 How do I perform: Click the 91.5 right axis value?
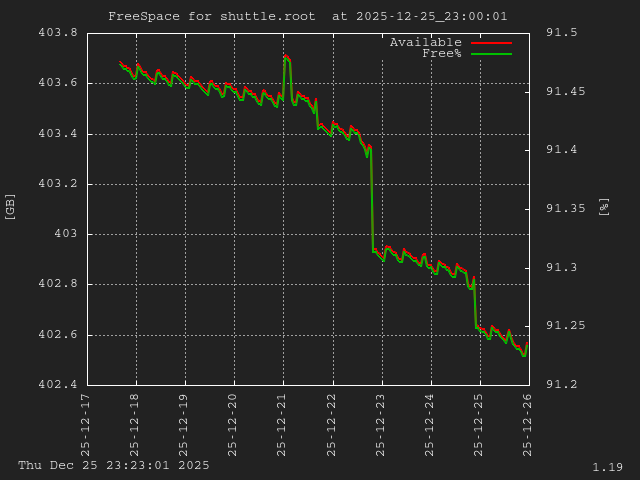tap(561, 33)
